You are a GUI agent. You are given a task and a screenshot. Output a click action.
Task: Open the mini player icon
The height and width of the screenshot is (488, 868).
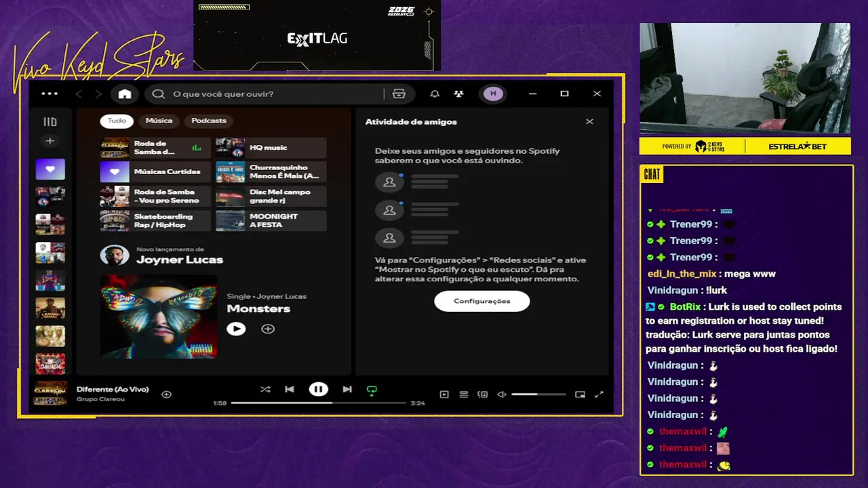coord(580,394)
